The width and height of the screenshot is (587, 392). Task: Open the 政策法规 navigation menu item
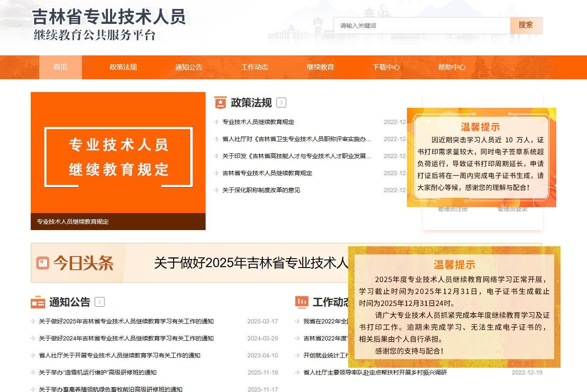(x=123, y=67)
